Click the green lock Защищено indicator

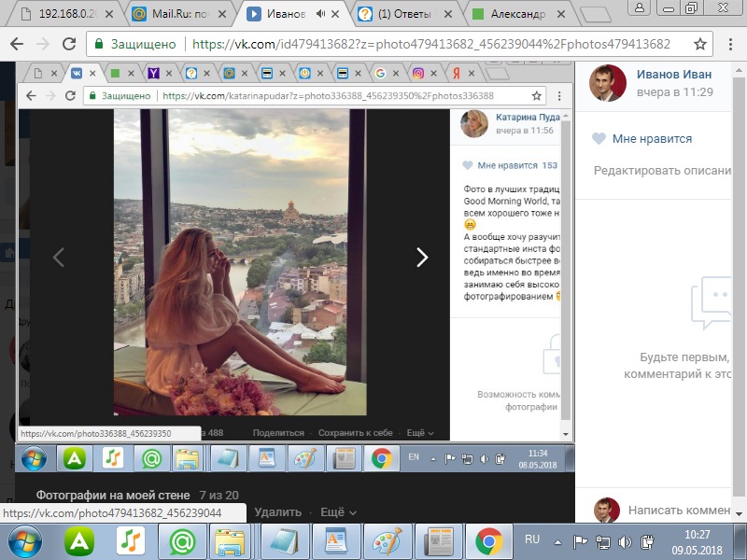[x=135, y=44]
